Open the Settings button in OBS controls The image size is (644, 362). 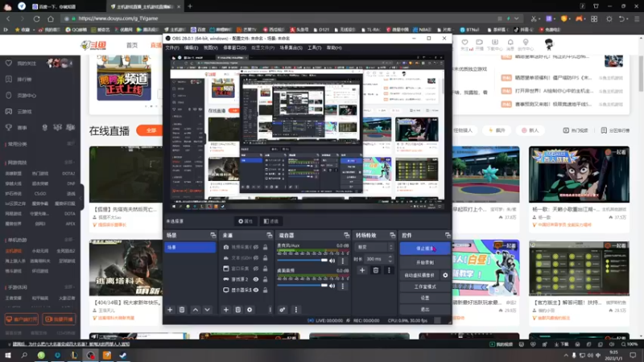[x=425, y=298]
